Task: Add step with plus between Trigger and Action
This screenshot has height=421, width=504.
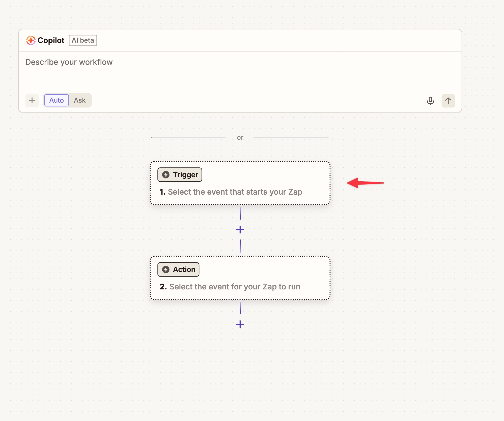Action: (x=240, y=229)
